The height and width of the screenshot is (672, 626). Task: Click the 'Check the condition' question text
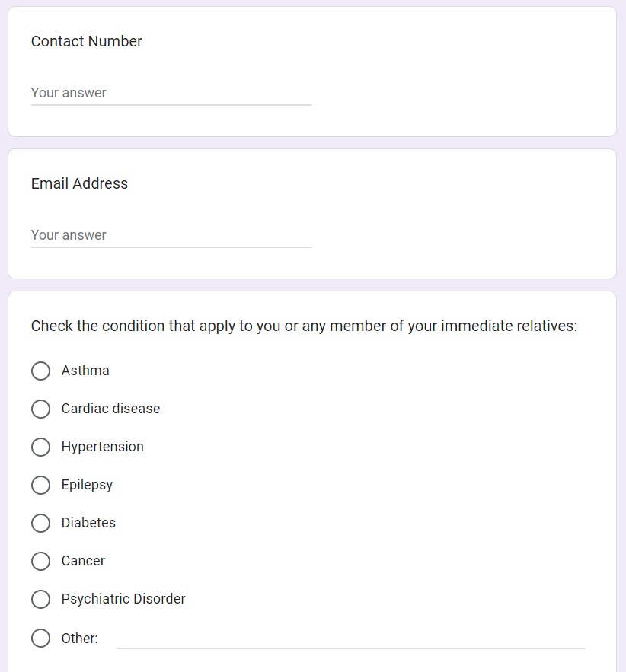pyautogui.click(x=304, y=326)
